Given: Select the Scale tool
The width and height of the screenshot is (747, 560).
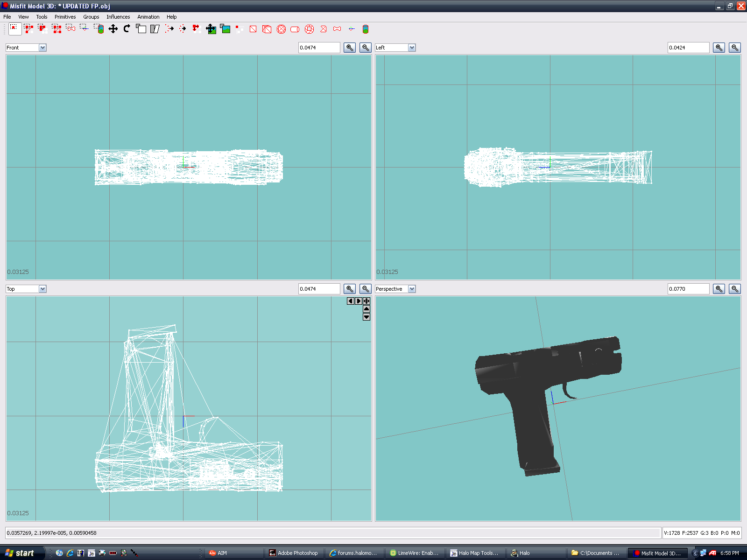Looking at the screenshot, I should tap(141, 29).
